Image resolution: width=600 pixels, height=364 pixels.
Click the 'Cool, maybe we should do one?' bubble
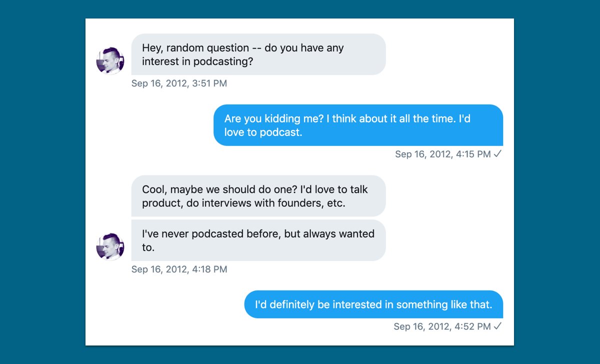click(x=258, y=196)
